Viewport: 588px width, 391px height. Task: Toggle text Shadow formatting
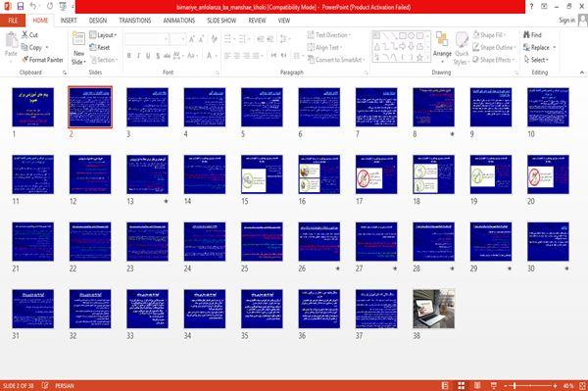coord(158,56)
